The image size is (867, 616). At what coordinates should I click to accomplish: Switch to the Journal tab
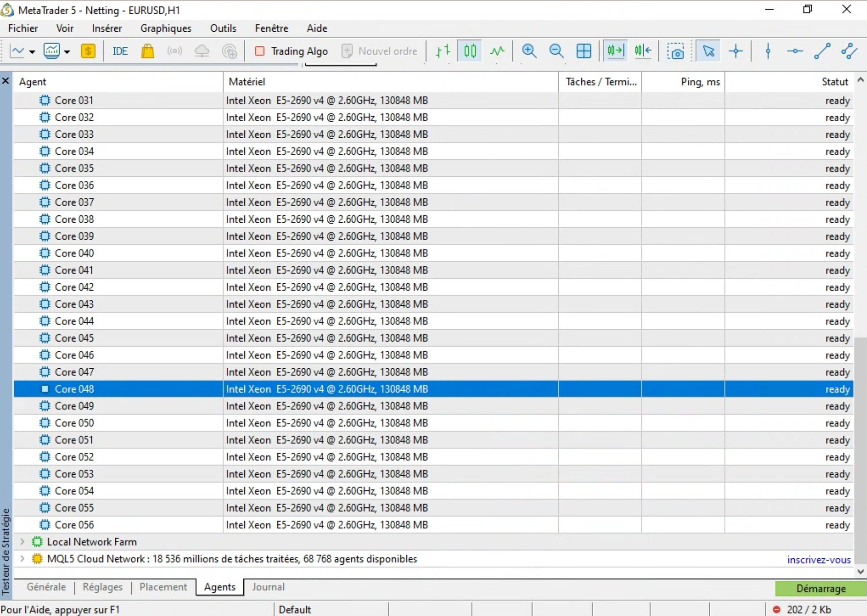[269, 587]
